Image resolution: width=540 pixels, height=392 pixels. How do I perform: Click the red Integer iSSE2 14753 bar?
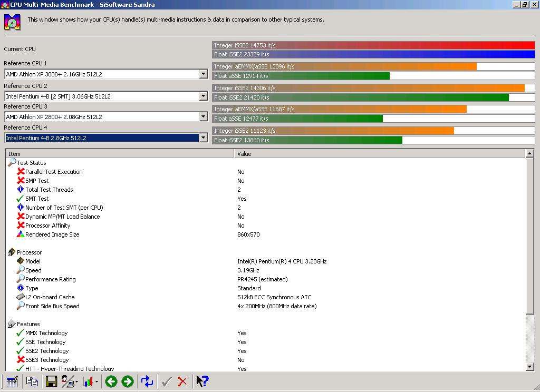(374, 45)
